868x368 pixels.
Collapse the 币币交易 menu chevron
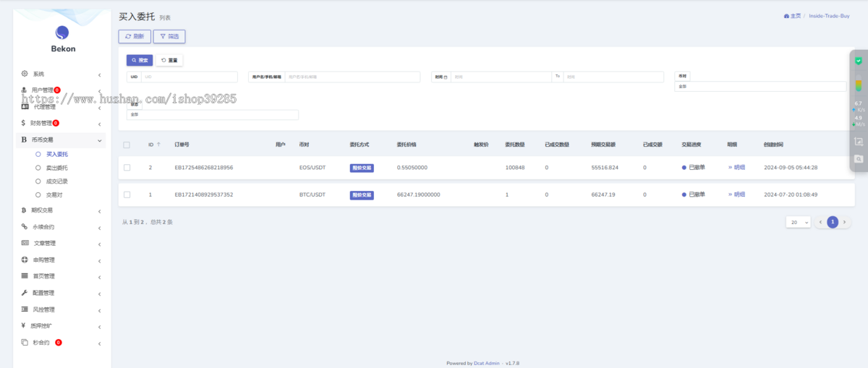click(99, 140)
